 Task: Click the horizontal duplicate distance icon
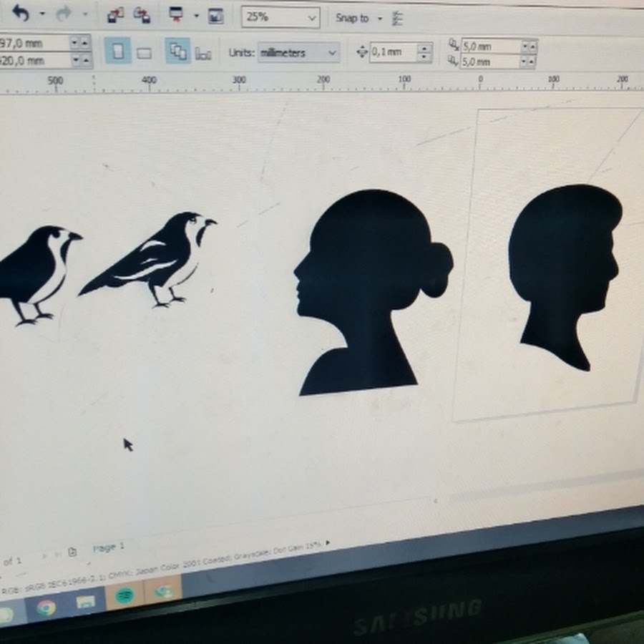coord(453,44)
